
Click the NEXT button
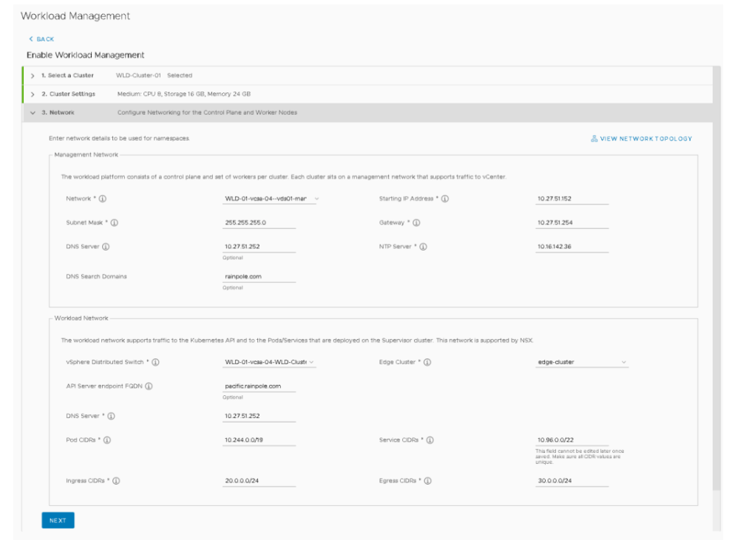pos(58,520)
